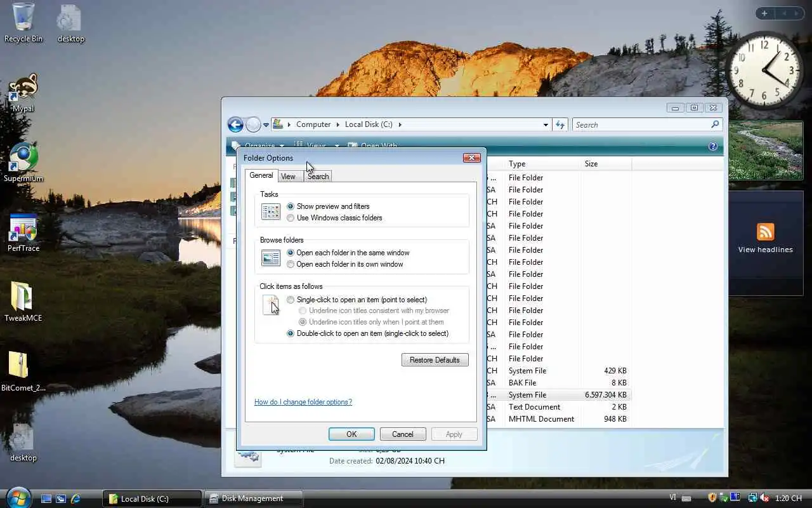Click the 1:20 CH taskbar clock

(x=789, y=498)
